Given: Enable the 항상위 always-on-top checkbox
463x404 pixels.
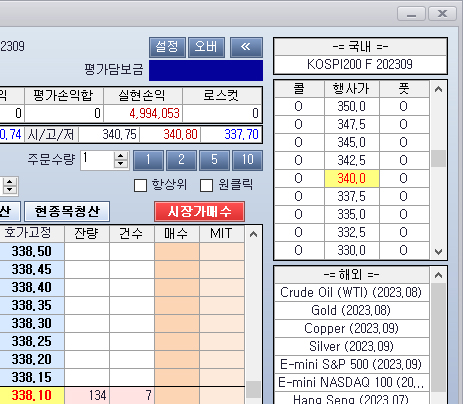Looking at the screenshot, I should pyautogui.click(x=140, y=185).
